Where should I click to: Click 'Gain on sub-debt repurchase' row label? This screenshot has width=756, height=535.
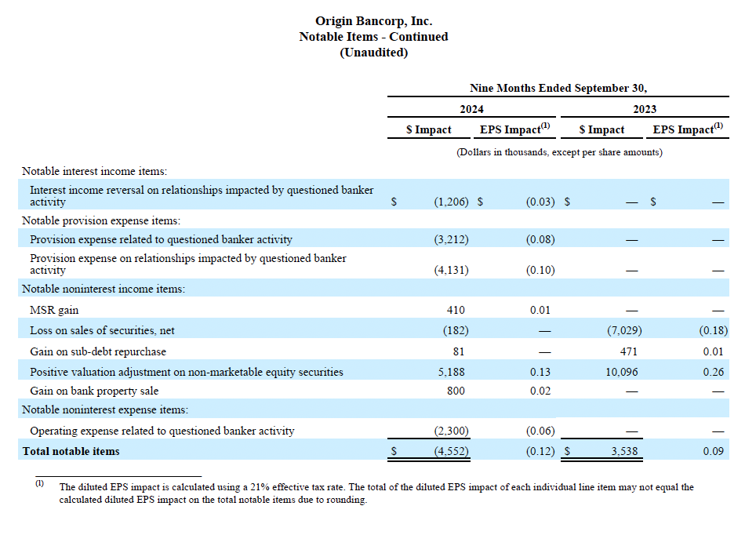click(x=98, y=351)
